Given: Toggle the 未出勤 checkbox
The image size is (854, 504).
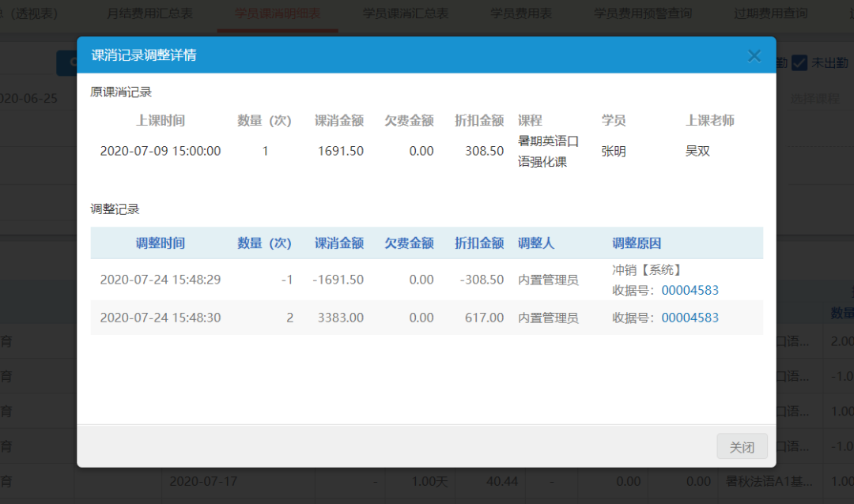Looking at the screenshot, I should (x=799, y=63).
